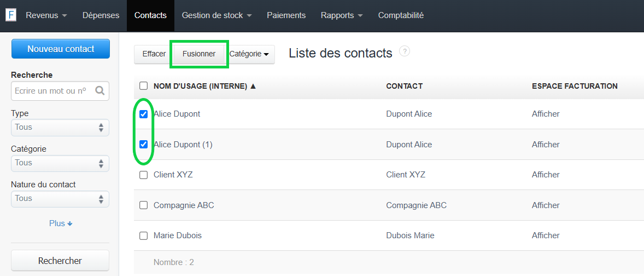Open the Marie Dubois usage name
Viewport: 644px width, 276px height.
click(178, 235)
